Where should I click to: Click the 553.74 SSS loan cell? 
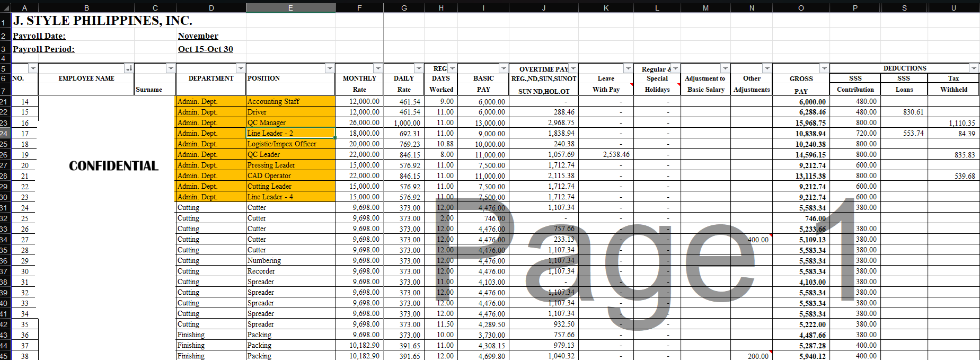[904, 133]
